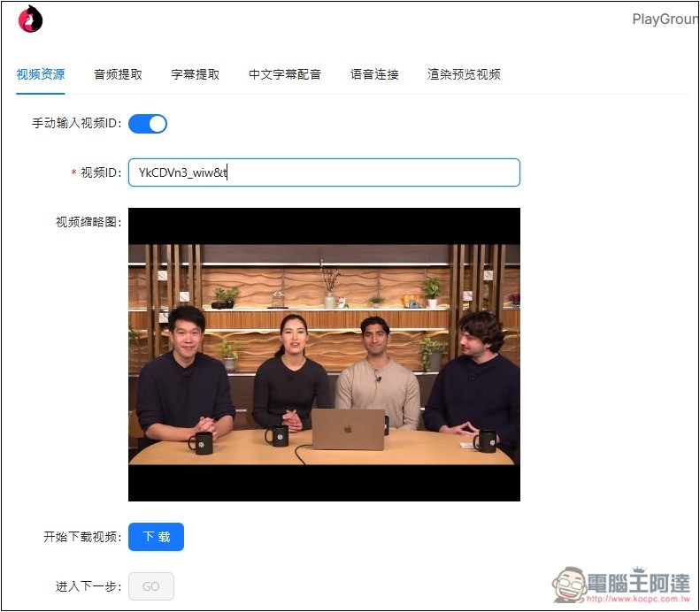Switch to the 视频资源 tab

(41, 74)
